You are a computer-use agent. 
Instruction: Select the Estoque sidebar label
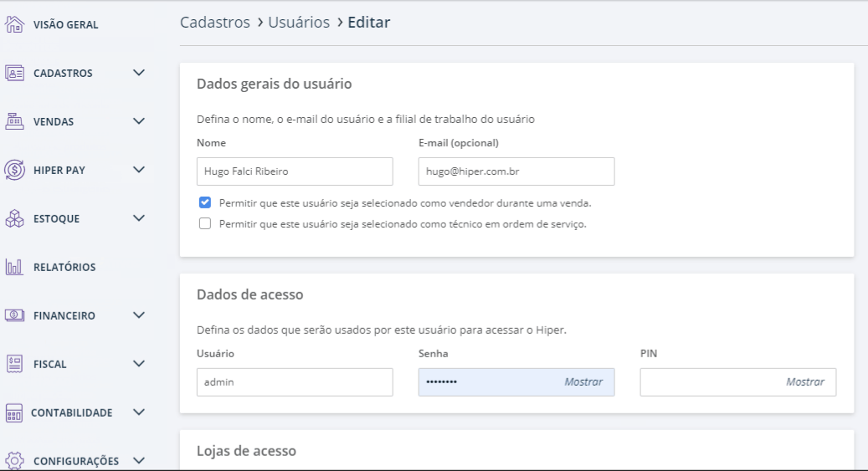(x=56, y=218)
